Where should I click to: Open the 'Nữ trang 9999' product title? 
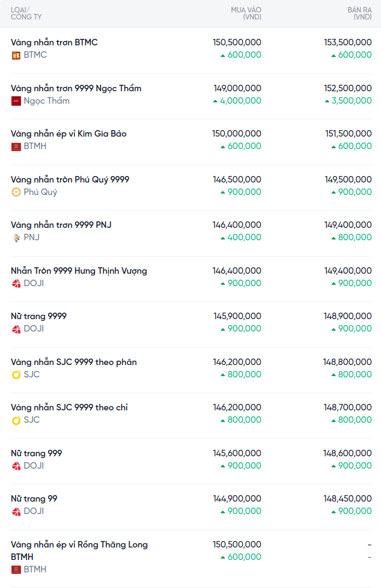coord(39,316)
